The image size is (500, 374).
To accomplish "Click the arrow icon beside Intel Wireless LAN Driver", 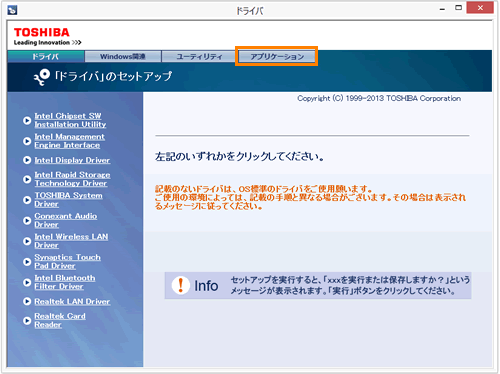I will [27, 241].
